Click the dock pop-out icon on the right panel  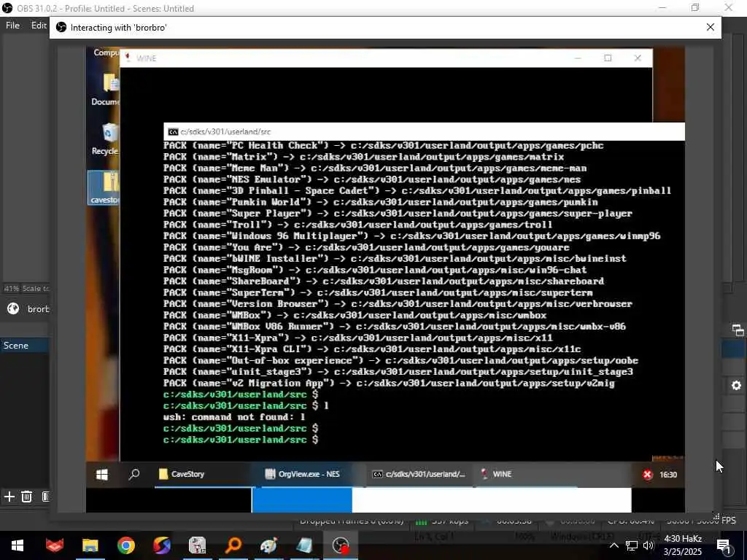coord(738,330)
